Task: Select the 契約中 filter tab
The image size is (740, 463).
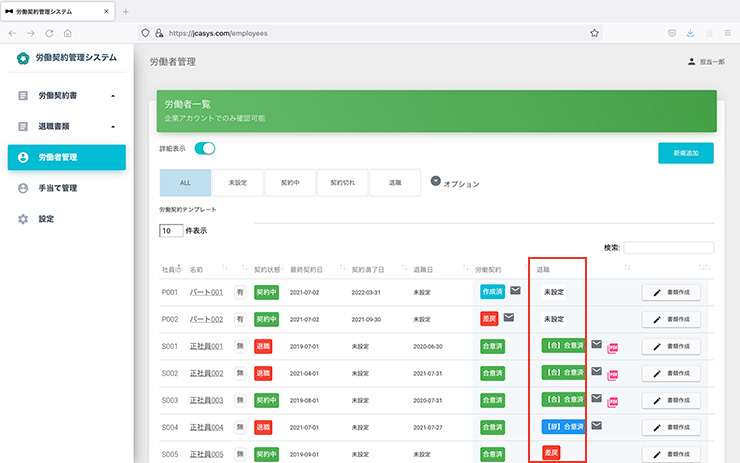Action: point(290,183)
